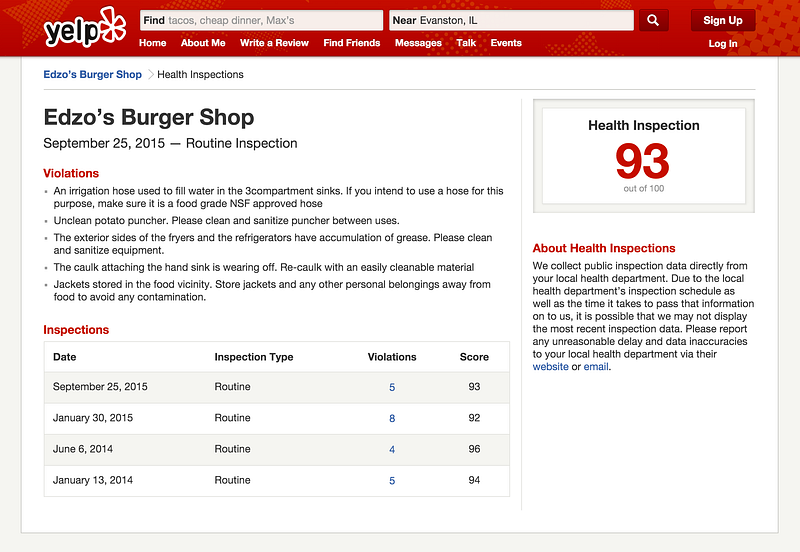Click Routine in the June 6, 2014 row
This screenshot has height=552, width=800.
[233, 449]
